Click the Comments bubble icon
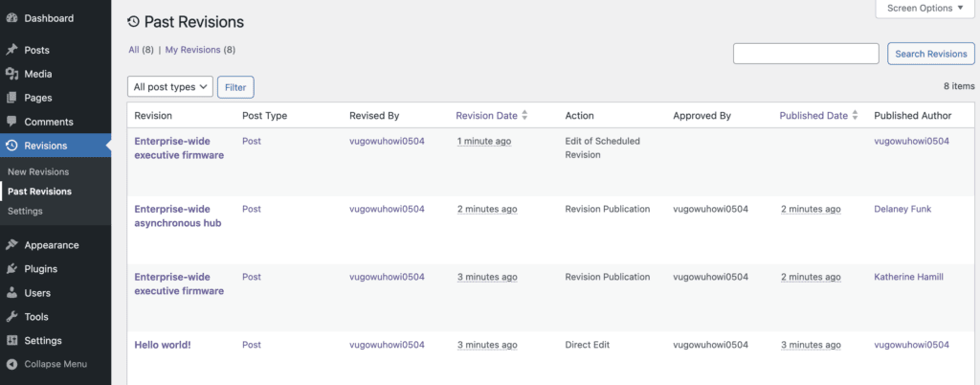 pos(11,122)
